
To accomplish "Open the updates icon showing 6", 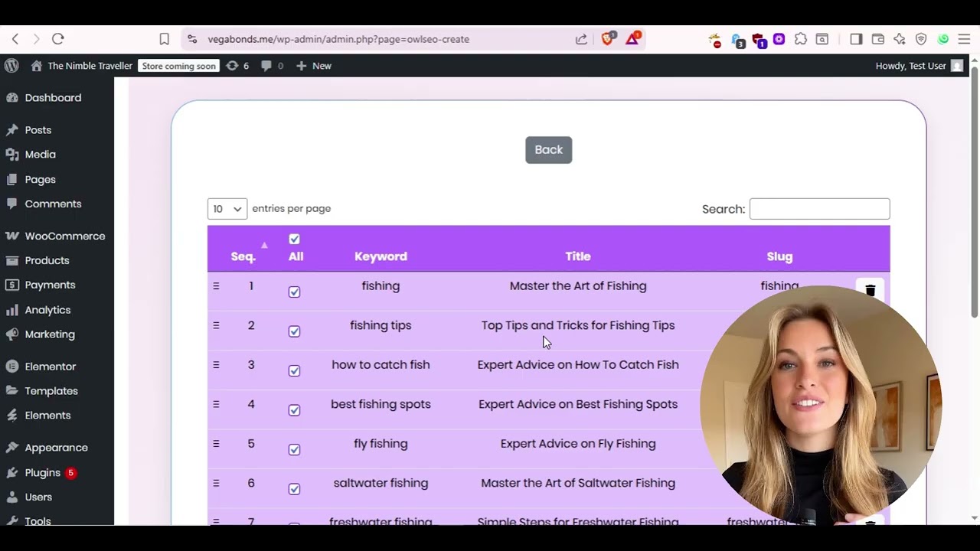I will pyautogui.click(x=237, y=66).
